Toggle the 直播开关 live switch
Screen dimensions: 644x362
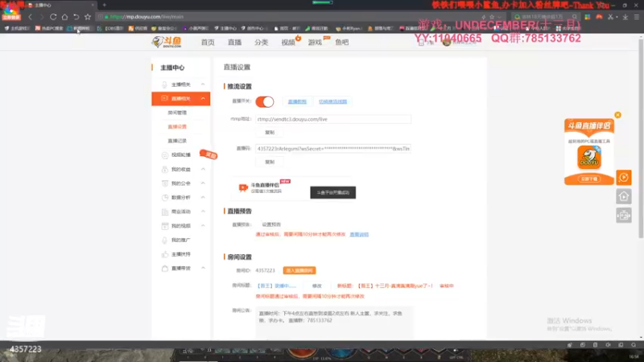[x=265, y=102]
